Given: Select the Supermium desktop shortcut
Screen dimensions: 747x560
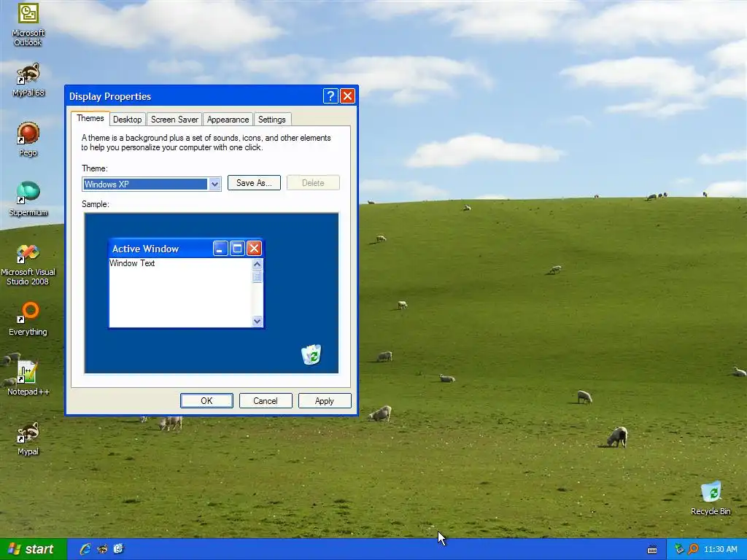Looking at the screenshot, I should tap(28, 199).
